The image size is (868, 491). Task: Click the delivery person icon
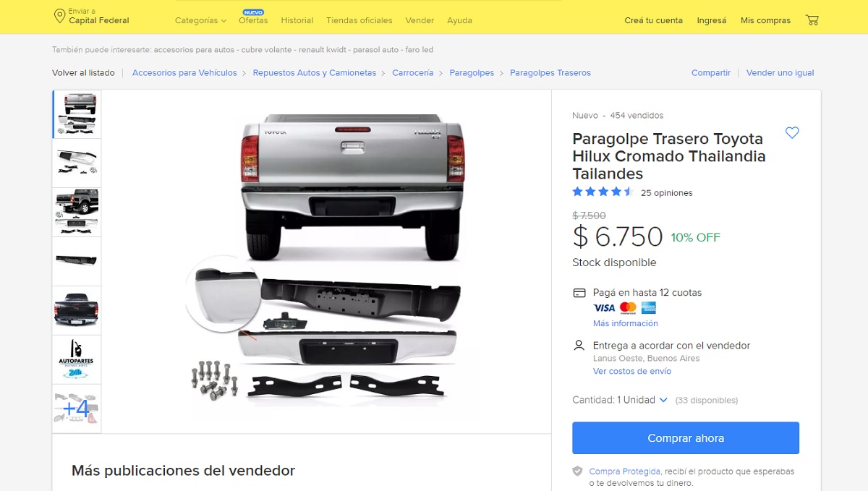click(579, 346)
